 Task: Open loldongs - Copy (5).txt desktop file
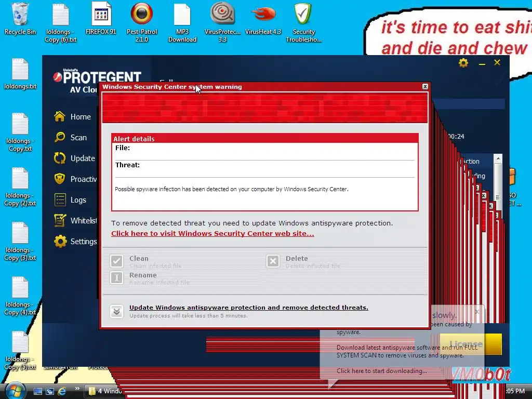[x=20, y=351]
